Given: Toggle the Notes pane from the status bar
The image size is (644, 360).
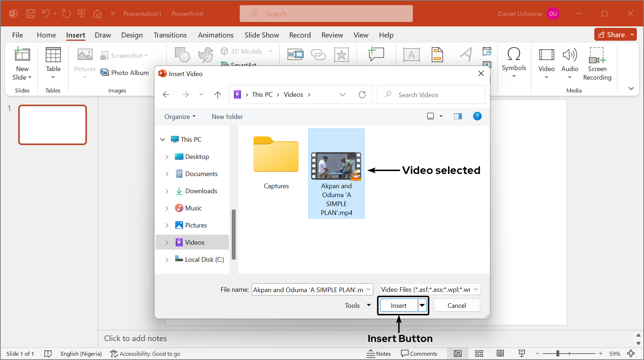Looking at the screenshot, I should [x=378, y=354].
